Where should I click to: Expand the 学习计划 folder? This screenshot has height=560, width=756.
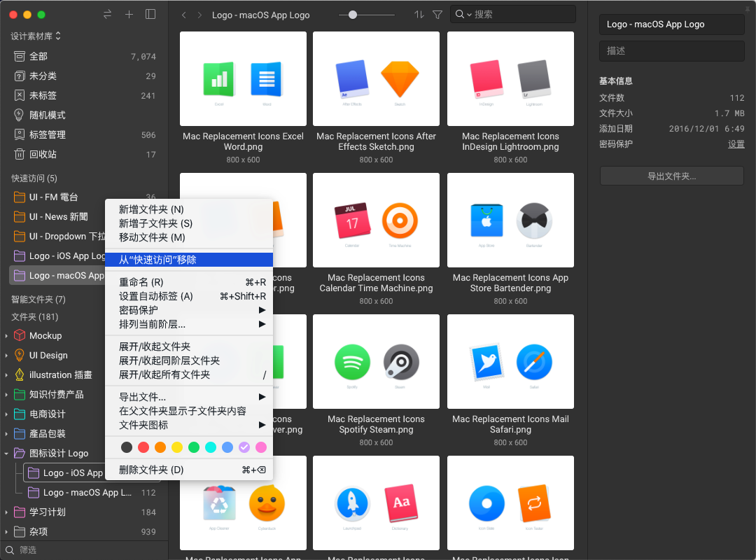point(6,512)
